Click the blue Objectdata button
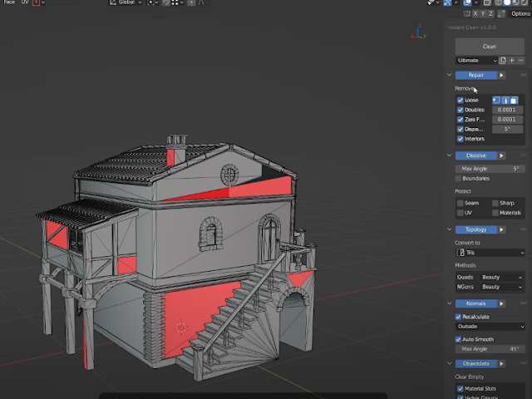Image resolution: width=532 pixels, height=399 pixels. [x=476, y=364]
